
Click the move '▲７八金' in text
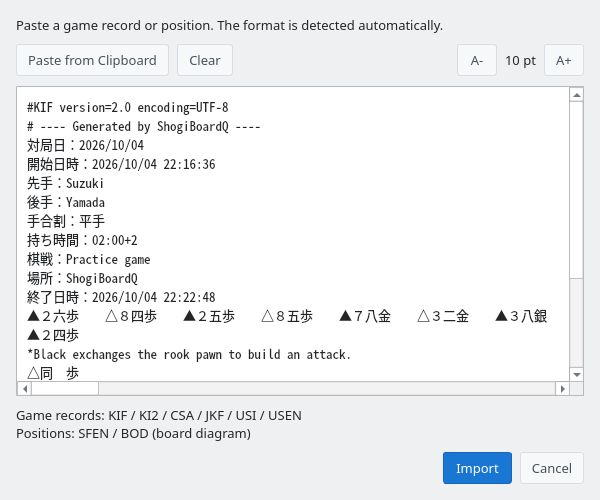[365, 316]
